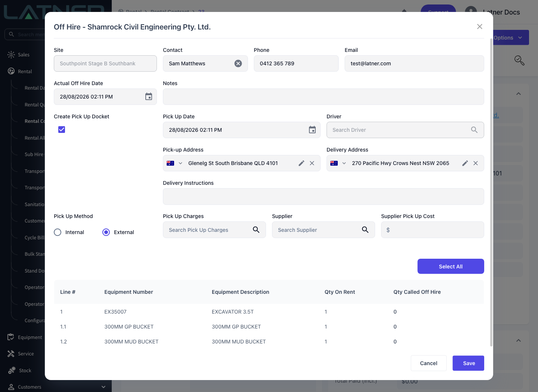Open the Stock menu in sidebar
Screen dimensions: 538x392
pos(25,370)
